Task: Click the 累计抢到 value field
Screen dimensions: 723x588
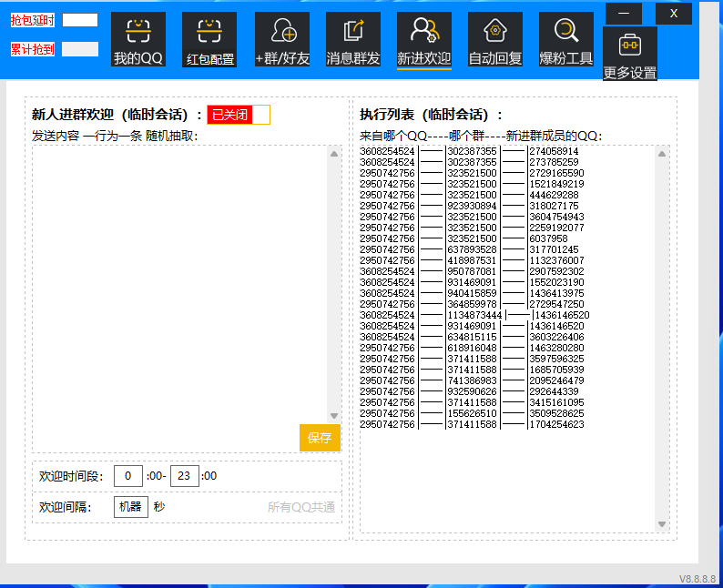Action: [x=80, y=49]
